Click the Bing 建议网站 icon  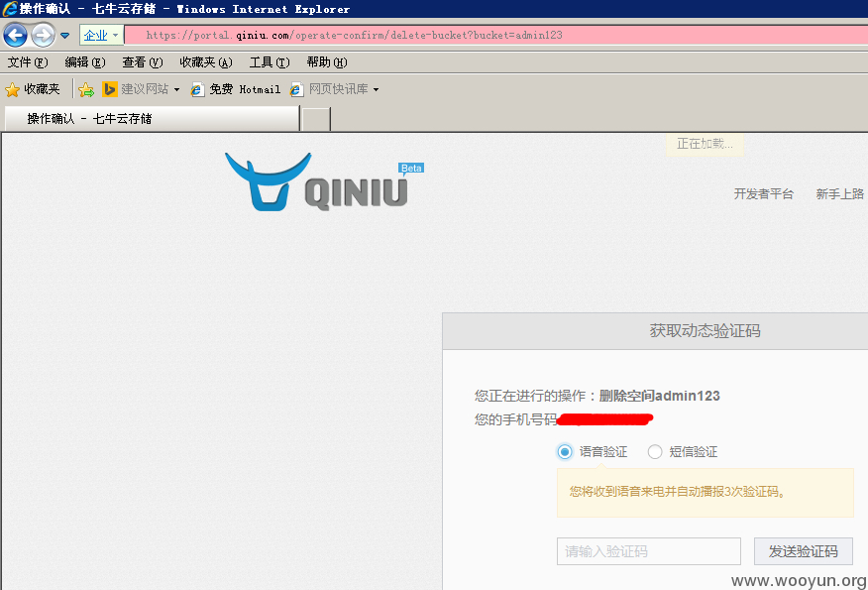click(x=110, y=89)
